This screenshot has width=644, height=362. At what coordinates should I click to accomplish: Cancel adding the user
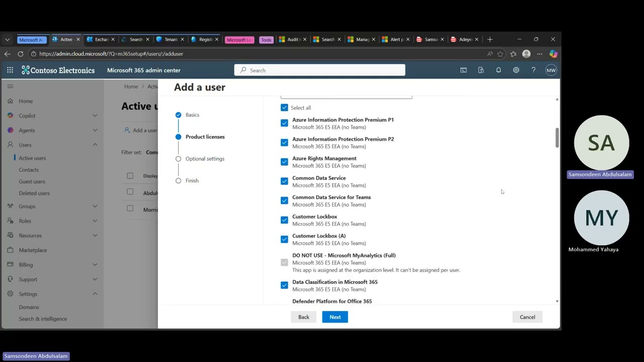pos(527,317)
